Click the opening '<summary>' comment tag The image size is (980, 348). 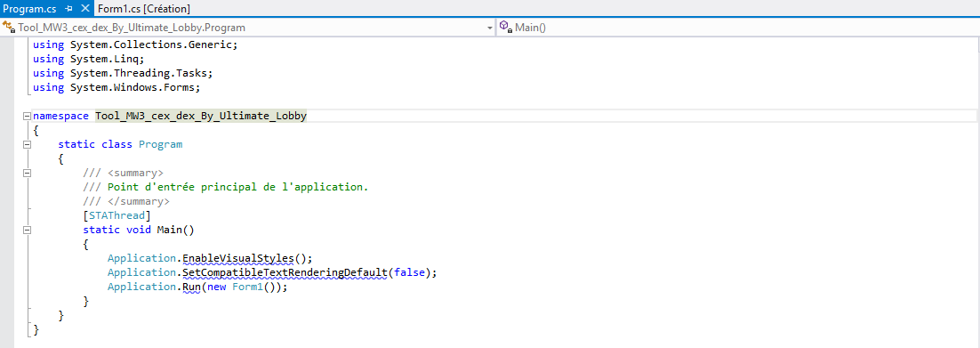pyautogui.click(x=136, y=173)
